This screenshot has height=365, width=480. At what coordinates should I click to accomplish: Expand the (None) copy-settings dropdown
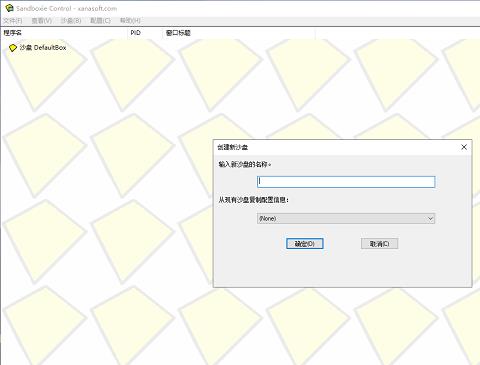pos(346,218)
